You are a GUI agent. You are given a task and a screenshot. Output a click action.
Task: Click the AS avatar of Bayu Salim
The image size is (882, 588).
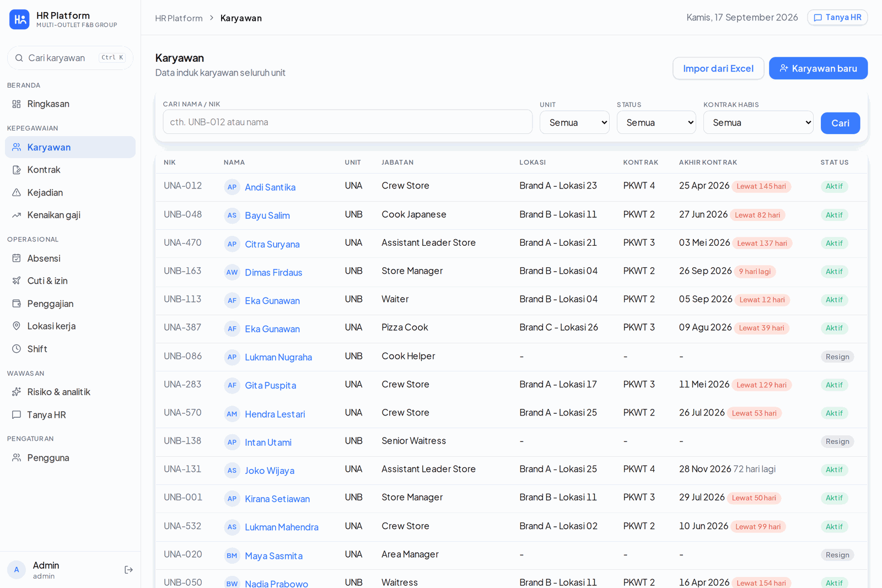232,215
